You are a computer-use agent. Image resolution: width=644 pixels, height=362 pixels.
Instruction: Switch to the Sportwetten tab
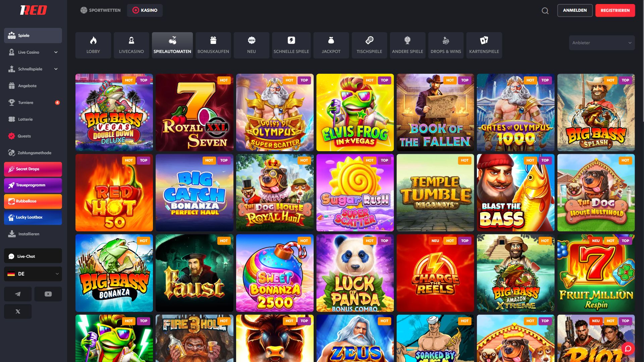(x=100, y=10)
